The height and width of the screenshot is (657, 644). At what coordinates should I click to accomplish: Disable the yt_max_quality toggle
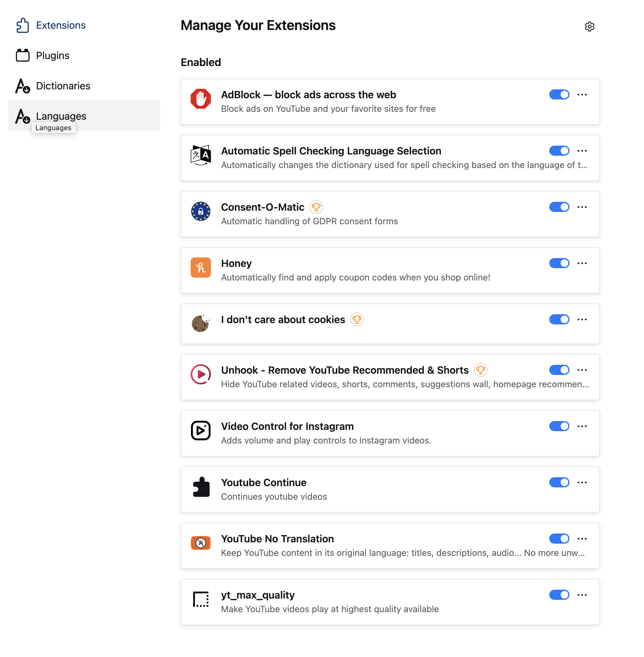pyautogui.click(x=559, y=595)
